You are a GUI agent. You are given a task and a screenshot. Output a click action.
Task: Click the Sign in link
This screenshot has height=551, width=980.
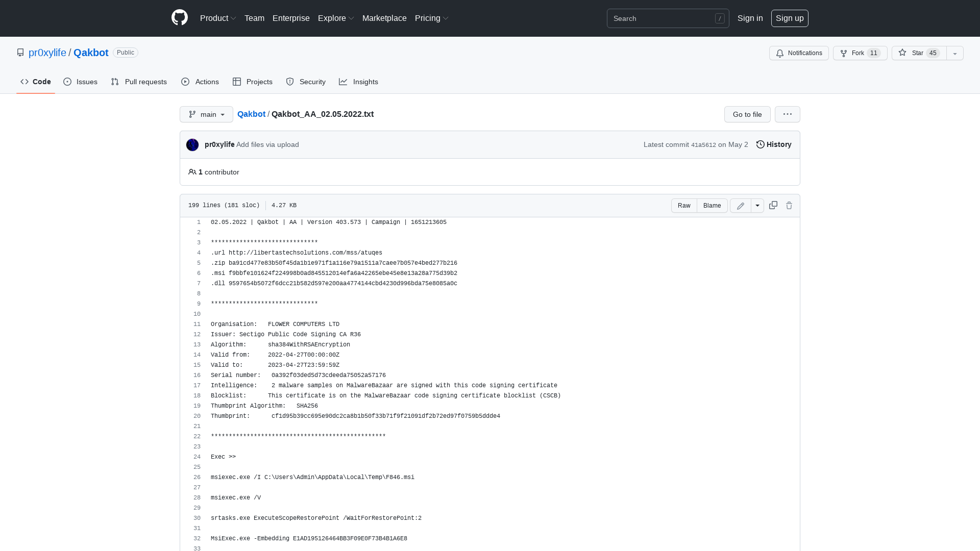750,18
